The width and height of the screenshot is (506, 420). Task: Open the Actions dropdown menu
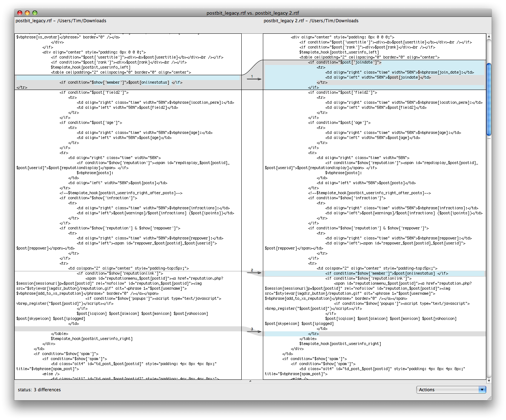[x=451, y=389]
